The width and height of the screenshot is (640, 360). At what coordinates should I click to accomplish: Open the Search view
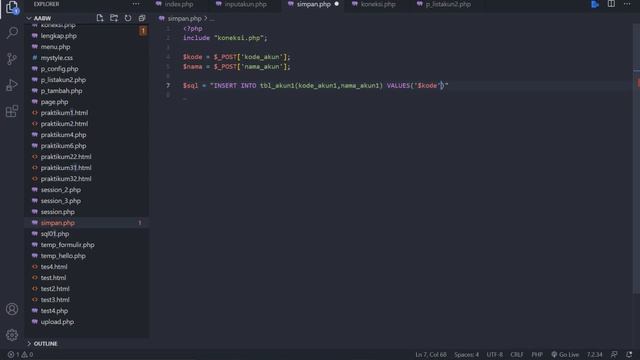coord(12,33)
